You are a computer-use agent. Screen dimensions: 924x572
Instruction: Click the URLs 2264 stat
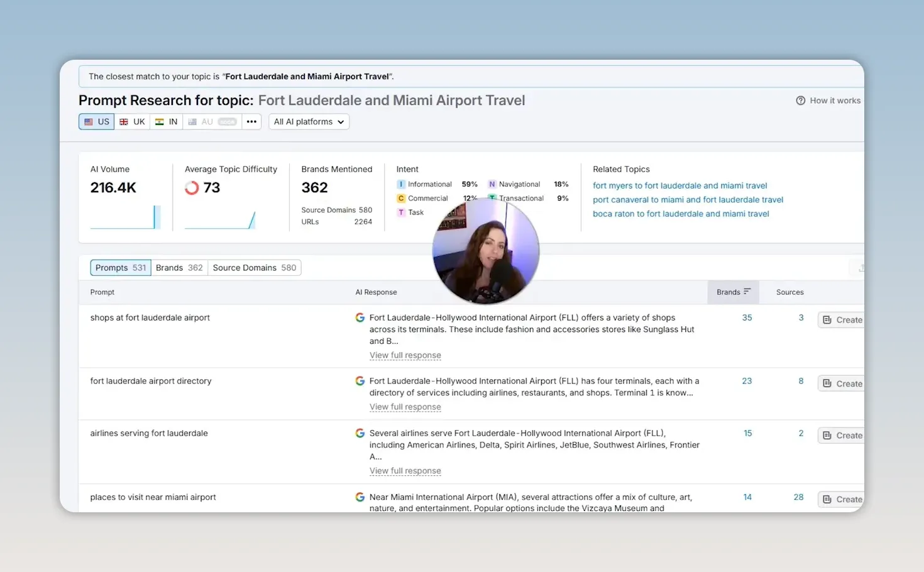337,222
